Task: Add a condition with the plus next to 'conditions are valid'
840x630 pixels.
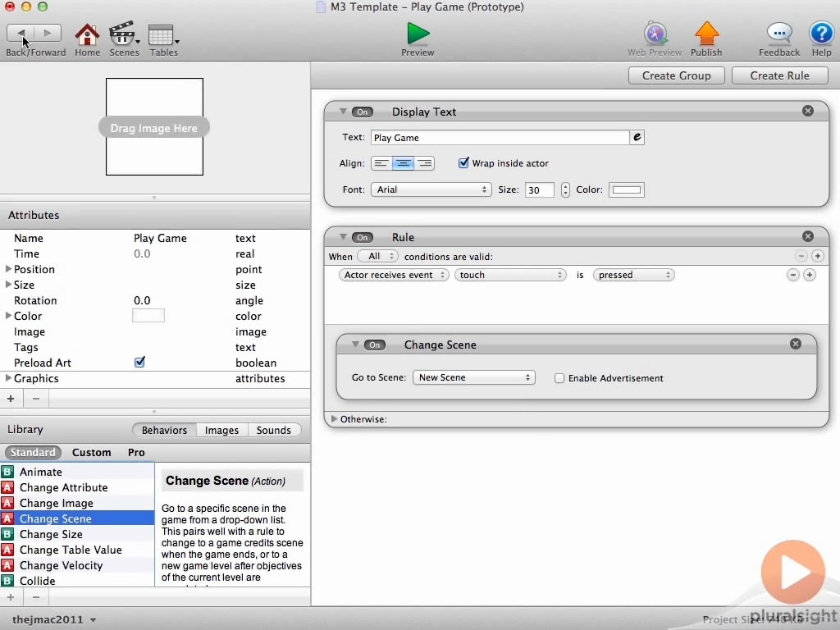Action: coord(818,256)
